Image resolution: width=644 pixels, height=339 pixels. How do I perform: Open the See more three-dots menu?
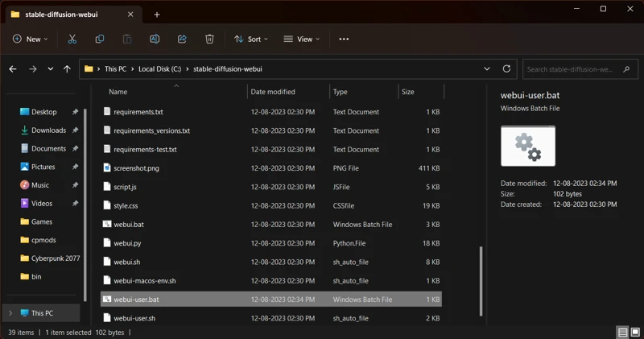click(x=344, y=39)
